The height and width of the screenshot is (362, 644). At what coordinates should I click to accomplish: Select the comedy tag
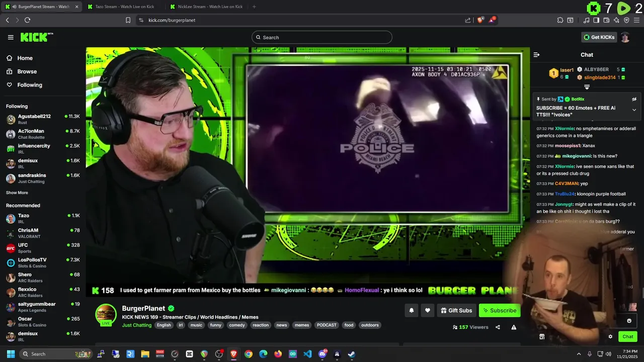click(237, 325)
